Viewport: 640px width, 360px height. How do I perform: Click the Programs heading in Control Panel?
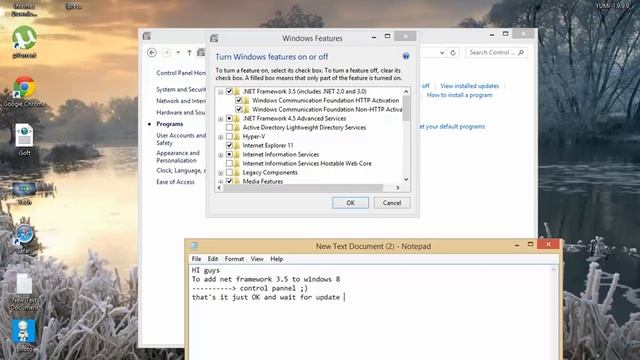[x=169, y=124]
